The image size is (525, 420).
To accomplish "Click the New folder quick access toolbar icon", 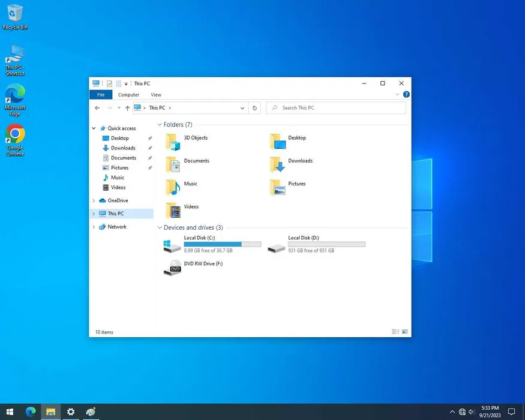I will 119,83.
